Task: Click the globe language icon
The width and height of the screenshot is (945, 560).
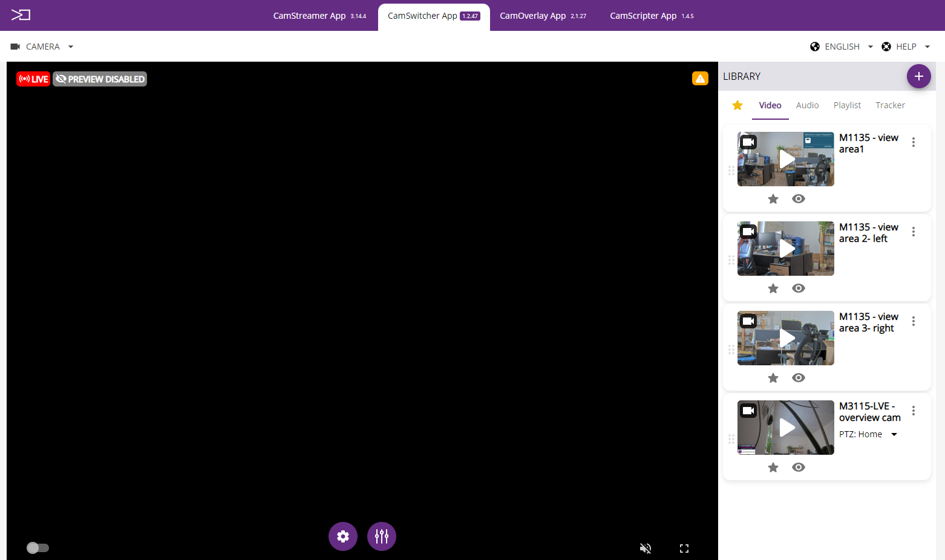Action: 815,47
